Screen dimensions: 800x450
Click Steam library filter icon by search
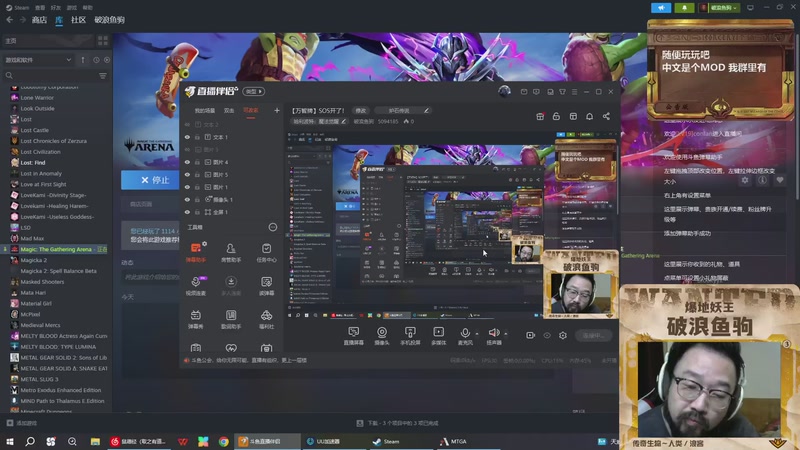coord(103,76)
